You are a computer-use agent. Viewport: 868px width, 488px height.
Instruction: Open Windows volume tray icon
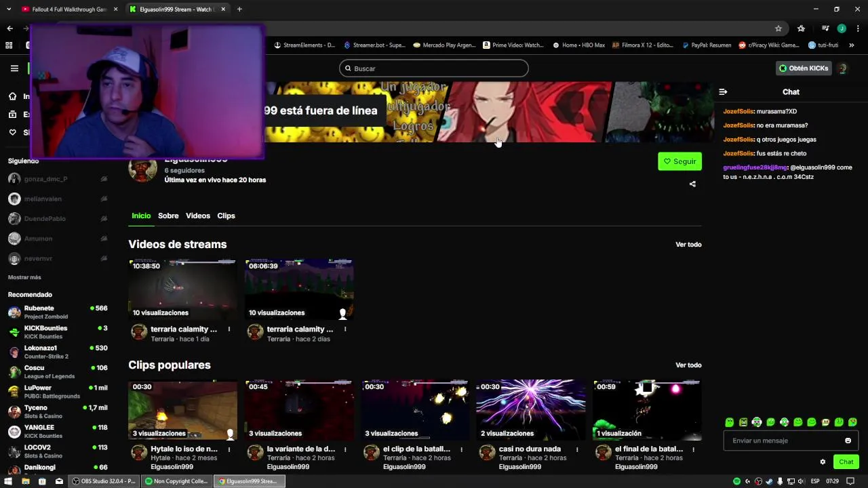(x=802, y=481)
